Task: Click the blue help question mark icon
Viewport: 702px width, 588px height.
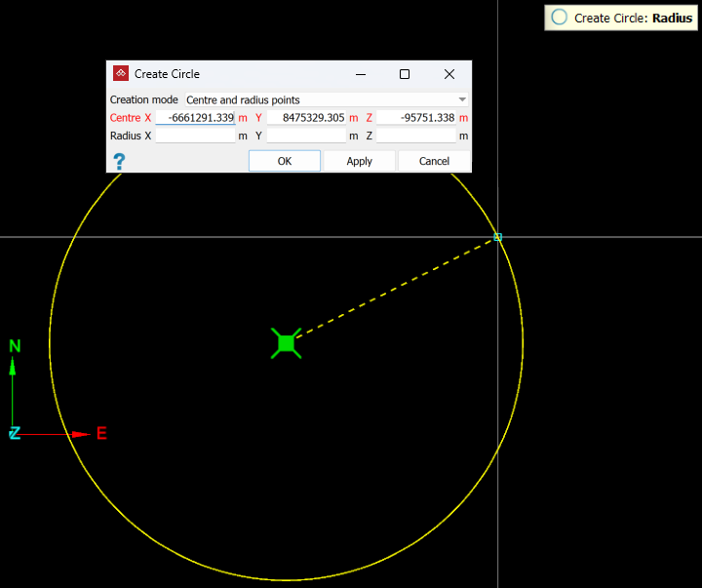Action: (119, 162)
